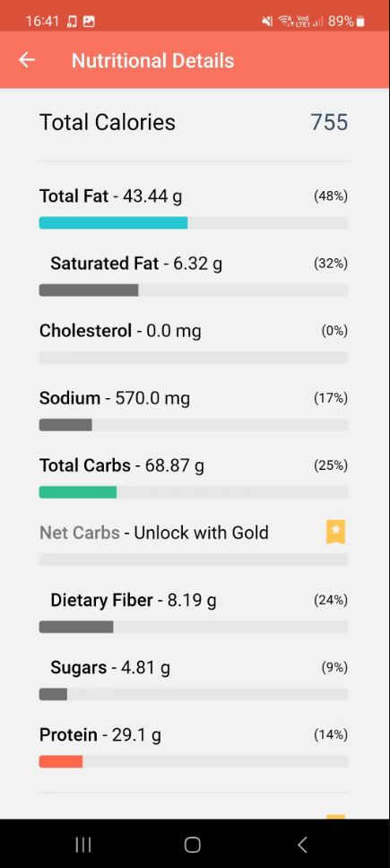Tap the image notification status icon

(89, 22)
